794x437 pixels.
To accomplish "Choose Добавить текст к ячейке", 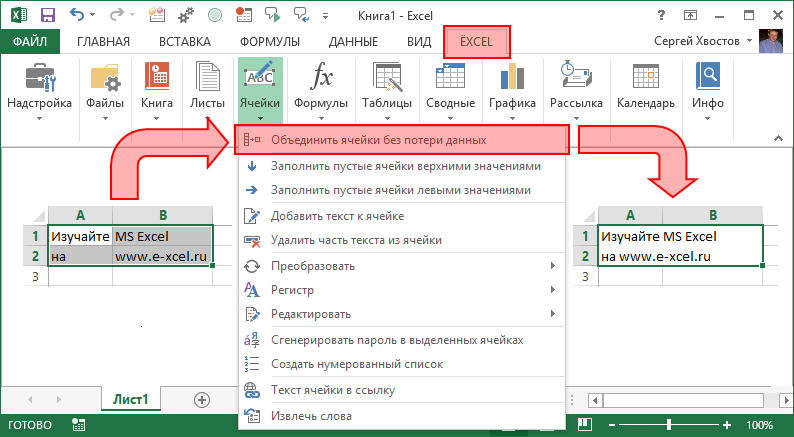I will pos(402,216).
